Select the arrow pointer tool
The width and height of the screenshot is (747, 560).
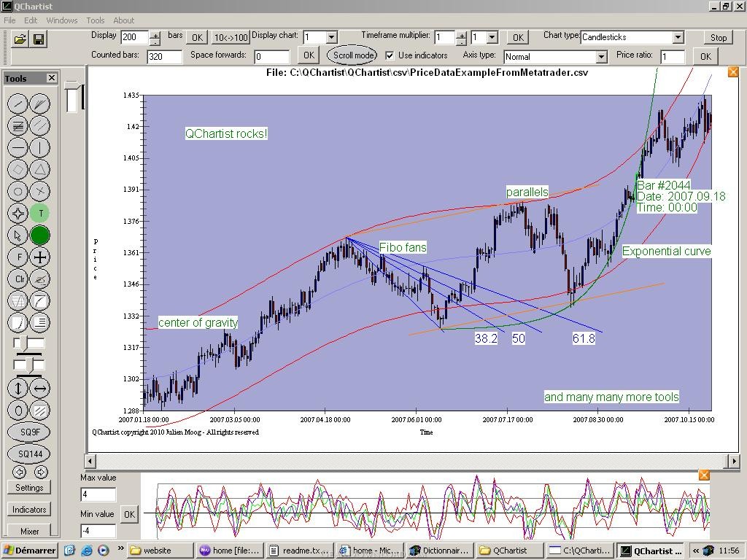pyautogui.click(x=18, y=236)
